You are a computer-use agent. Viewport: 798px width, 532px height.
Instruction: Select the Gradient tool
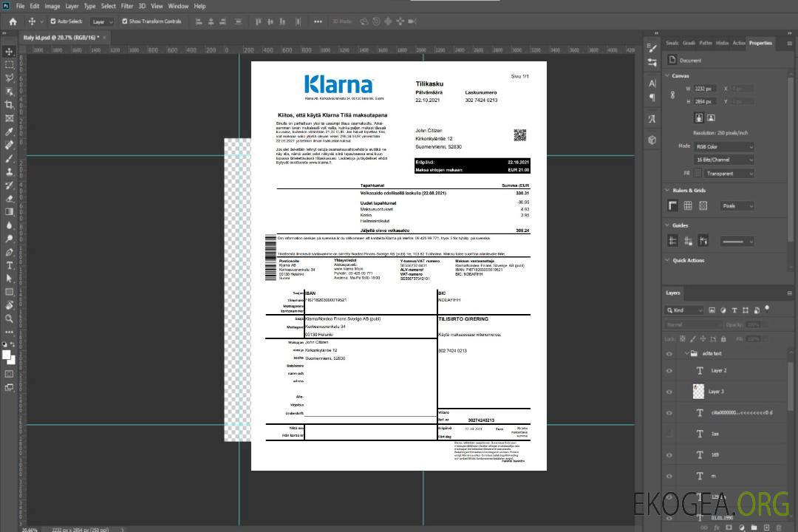[9, 212]
